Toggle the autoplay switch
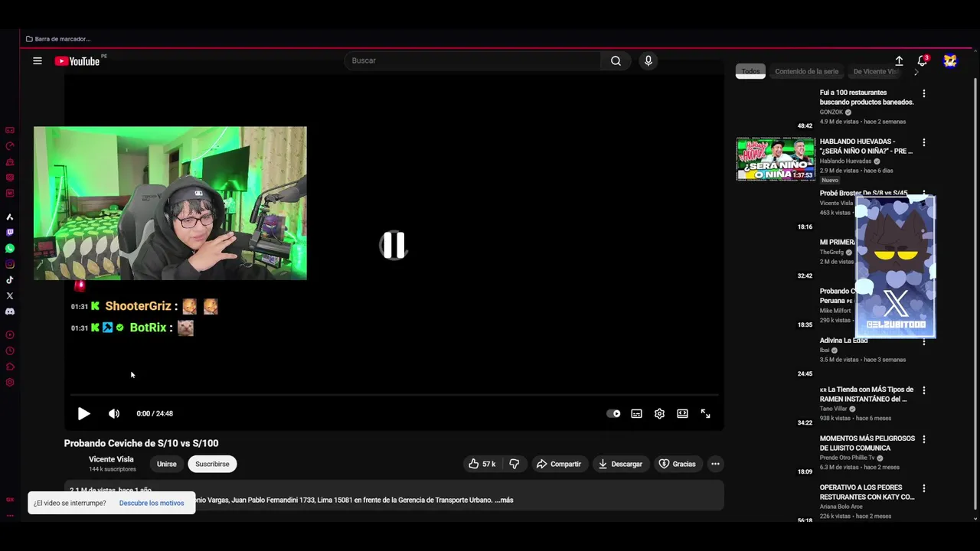Viewport: 980px width, 551px height. coord(613,413)
